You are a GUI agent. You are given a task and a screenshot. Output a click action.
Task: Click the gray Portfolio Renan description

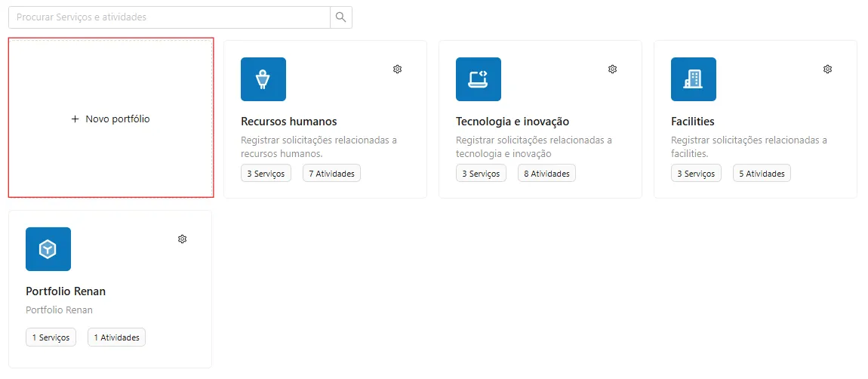tap(59, 310)
